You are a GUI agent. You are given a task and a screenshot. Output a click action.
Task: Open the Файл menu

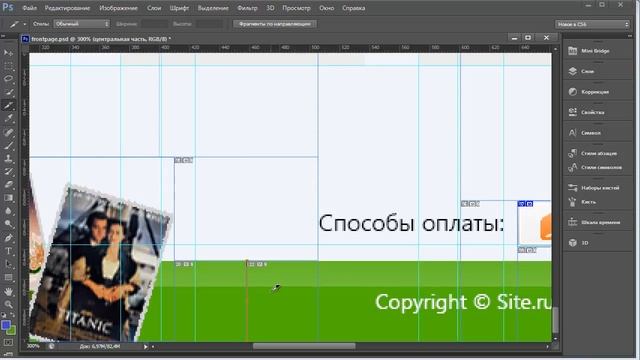[x=29, y=8]
